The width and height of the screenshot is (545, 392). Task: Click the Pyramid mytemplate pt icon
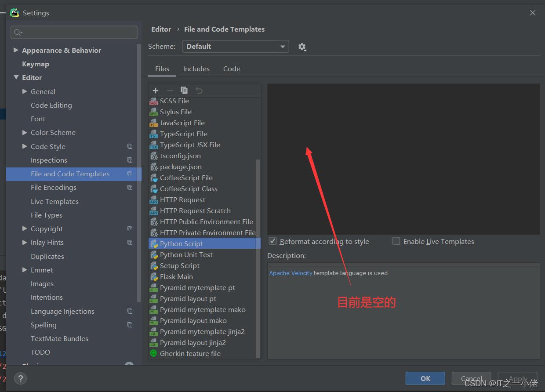coord(153,288)
